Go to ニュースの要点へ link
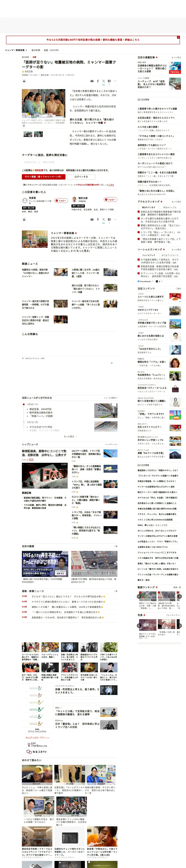The height and width of the screenshot is (868, 186). click(x=110, y=398)
